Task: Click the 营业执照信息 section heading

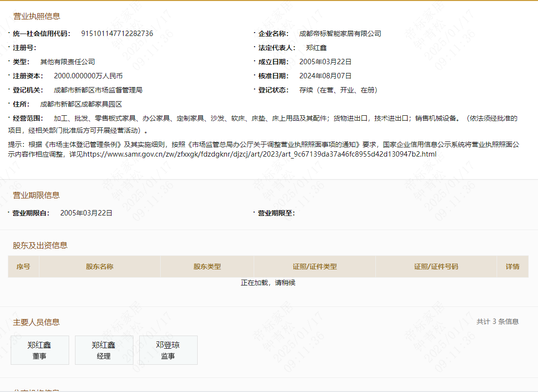Action: pyautogui.click(x=37, y=17)
